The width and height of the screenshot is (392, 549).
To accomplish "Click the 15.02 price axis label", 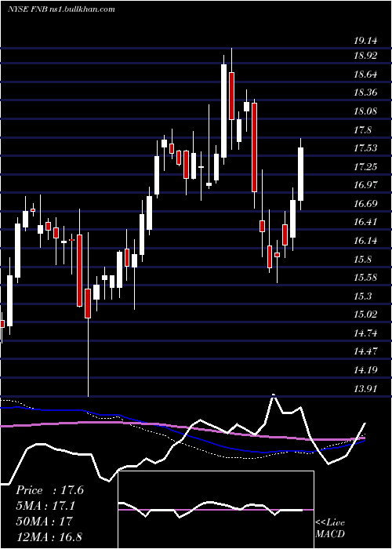I will (365, 314).
